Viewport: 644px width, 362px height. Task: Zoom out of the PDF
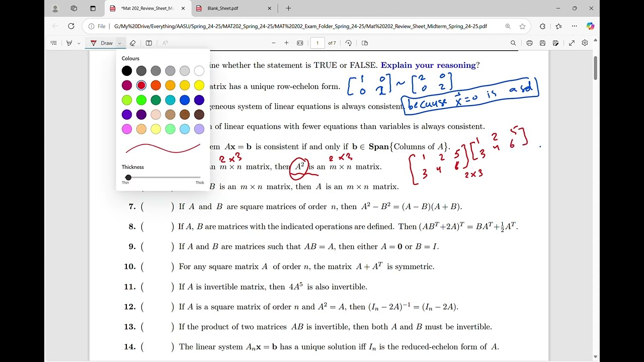[274, 43]
